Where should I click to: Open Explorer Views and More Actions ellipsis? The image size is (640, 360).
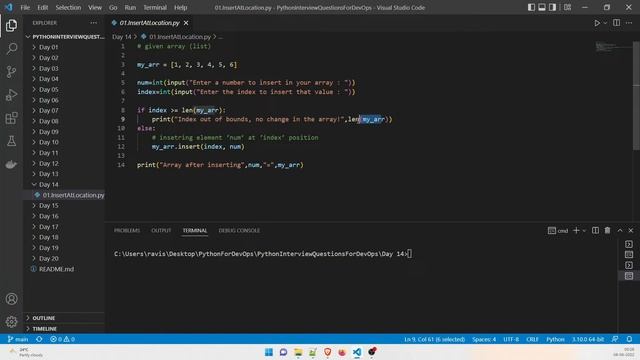pos(93,23)
